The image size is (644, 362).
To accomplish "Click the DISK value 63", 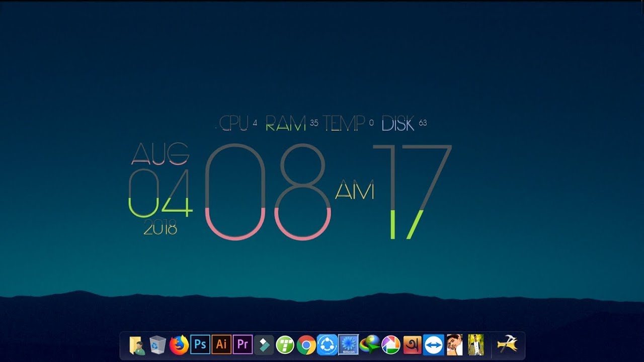I will click(x=423, y=123).
